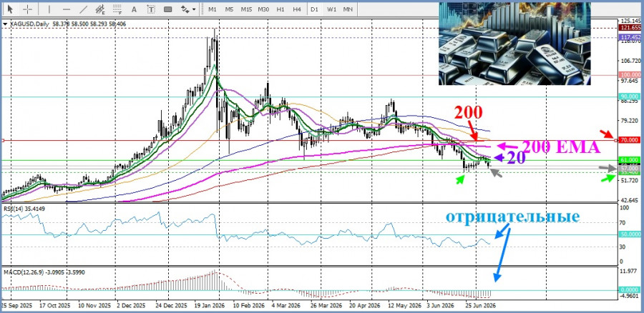Viewport: 644px width, 313px height.
Task: Pick the horizontal line drawing tool
Action: point(66,9)
